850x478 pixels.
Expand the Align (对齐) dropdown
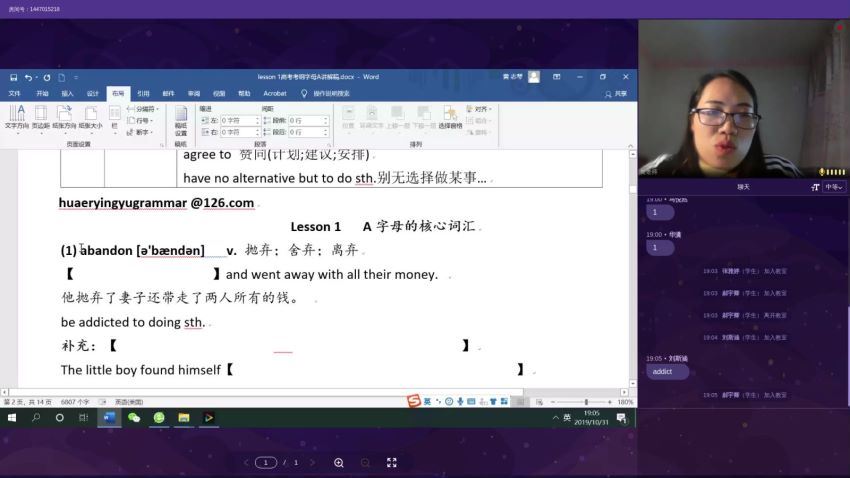click(479, 109)
